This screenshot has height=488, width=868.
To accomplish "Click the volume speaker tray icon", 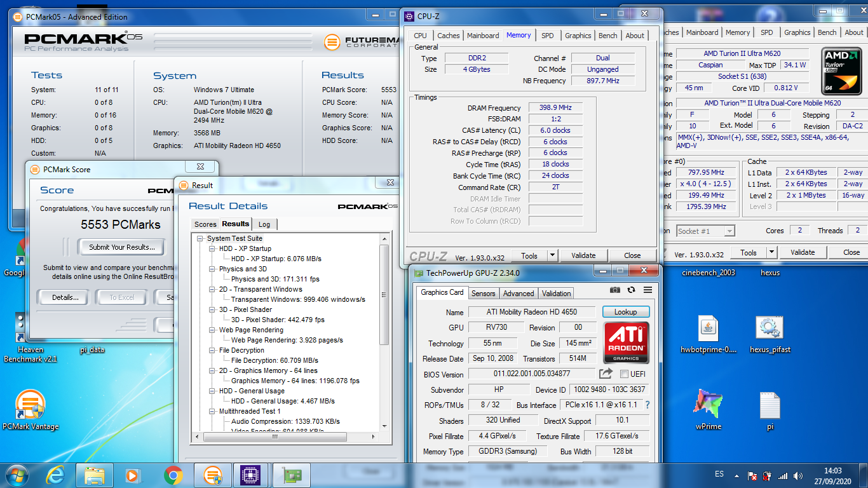I will click(x=797, y=475).
